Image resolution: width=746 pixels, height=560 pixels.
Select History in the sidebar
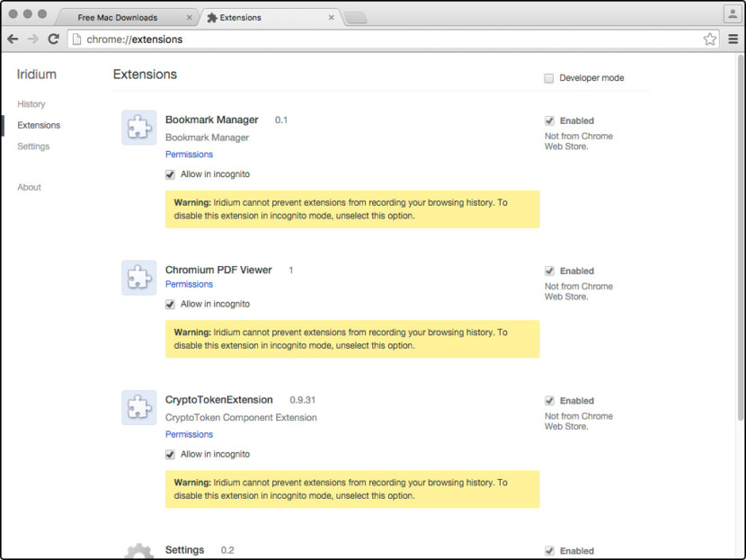pyautogui.click(x=31, y=104)
